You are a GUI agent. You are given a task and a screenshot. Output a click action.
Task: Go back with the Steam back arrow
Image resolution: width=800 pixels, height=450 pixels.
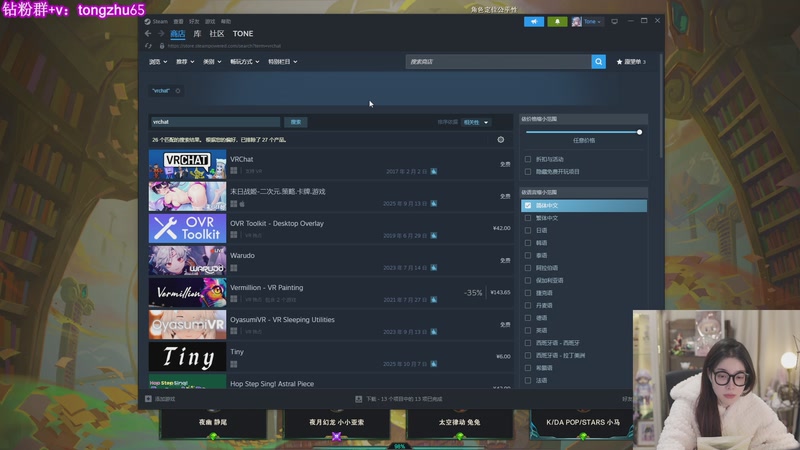pyautogui.click(x=148, y=33)
